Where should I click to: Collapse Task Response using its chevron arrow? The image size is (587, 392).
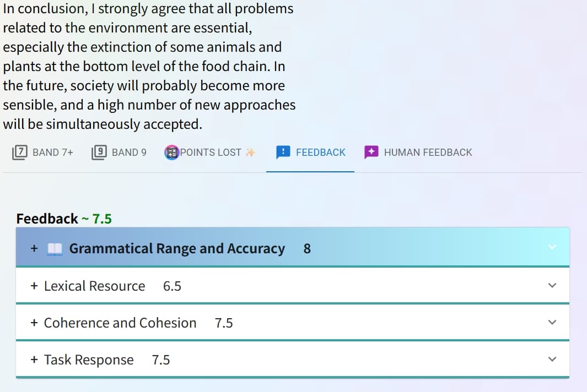pyautogui.click(x=552, y=359)
